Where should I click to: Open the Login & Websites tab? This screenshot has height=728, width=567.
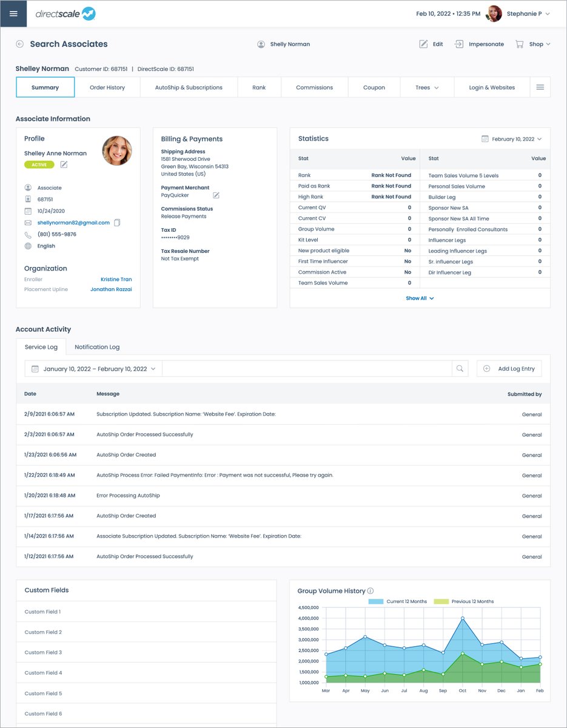[492, 87]
